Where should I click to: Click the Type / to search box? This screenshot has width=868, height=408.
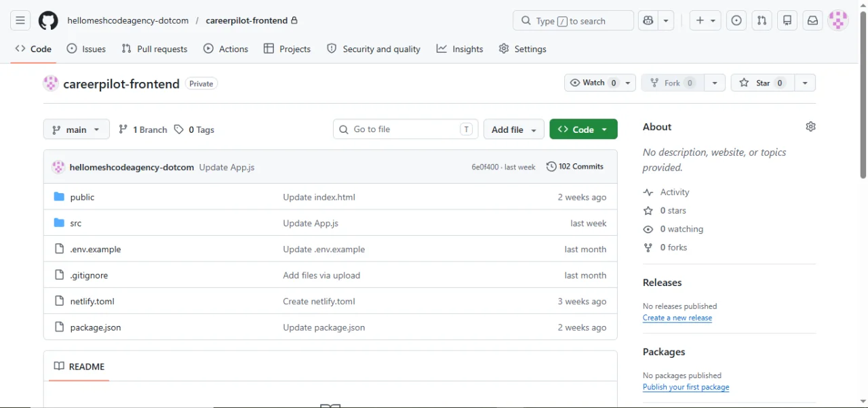(x=574, y=20)
